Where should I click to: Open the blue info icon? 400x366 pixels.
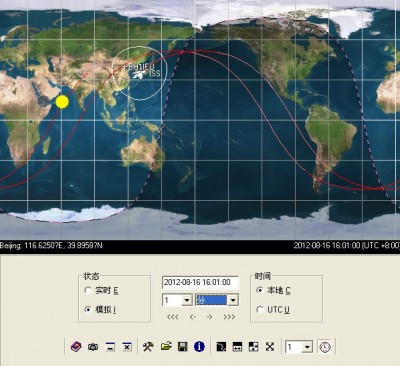point(199,347)
